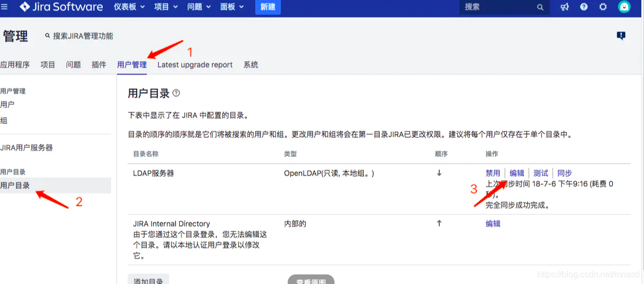The height and width of the screenshot is (284, 644).
Task: Click the 操作 column header
Action: 492,154
